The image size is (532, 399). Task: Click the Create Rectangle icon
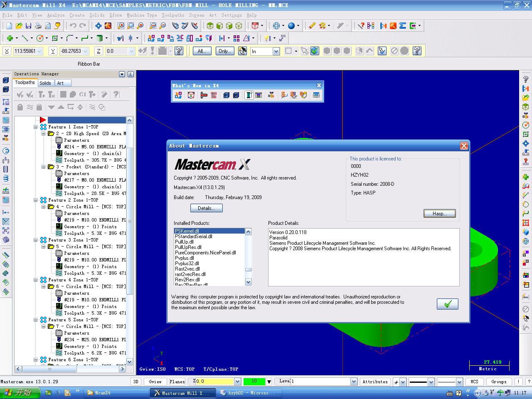(55, 38)
